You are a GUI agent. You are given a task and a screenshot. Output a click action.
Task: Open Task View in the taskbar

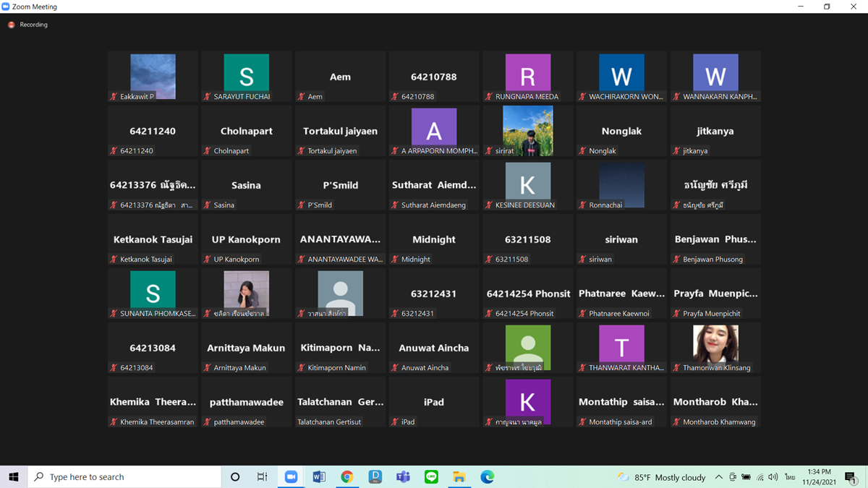click(x=263, y=477)
